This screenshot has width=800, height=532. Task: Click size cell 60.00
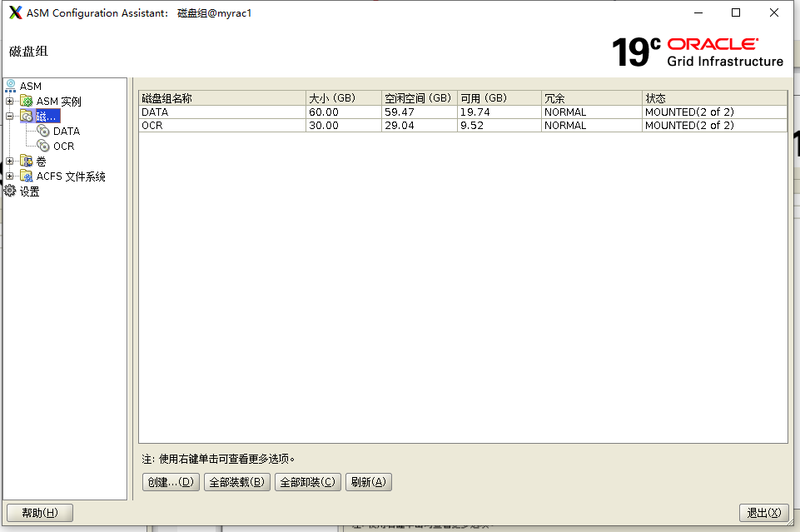pos(343,112)
